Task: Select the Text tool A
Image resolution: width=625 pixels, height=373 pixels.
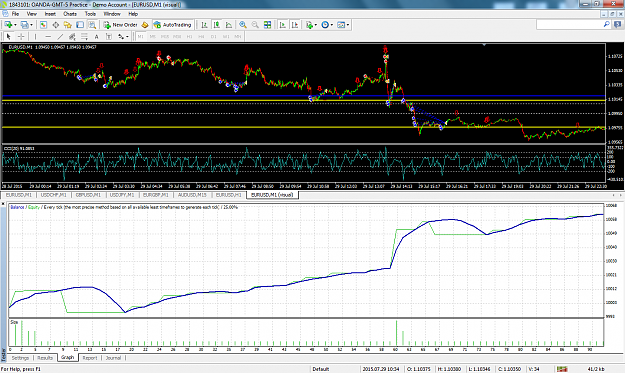Action: (96, 37)
